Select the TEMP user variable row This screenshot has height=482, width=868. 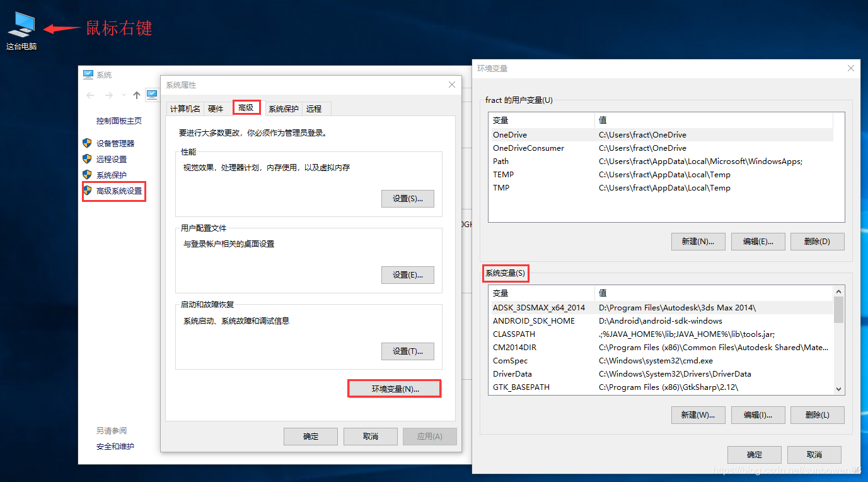(x=661, y=174)
